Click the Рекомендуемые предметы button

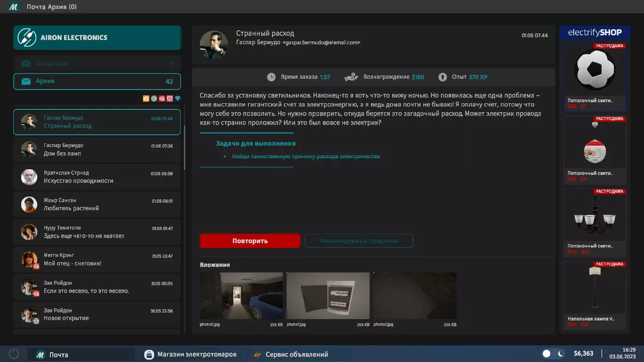pos(359,241)
